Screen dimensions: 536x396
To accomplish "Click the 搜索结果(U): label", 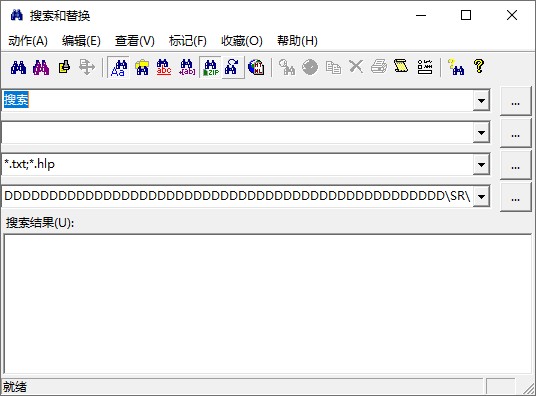I will click(40, 223).
